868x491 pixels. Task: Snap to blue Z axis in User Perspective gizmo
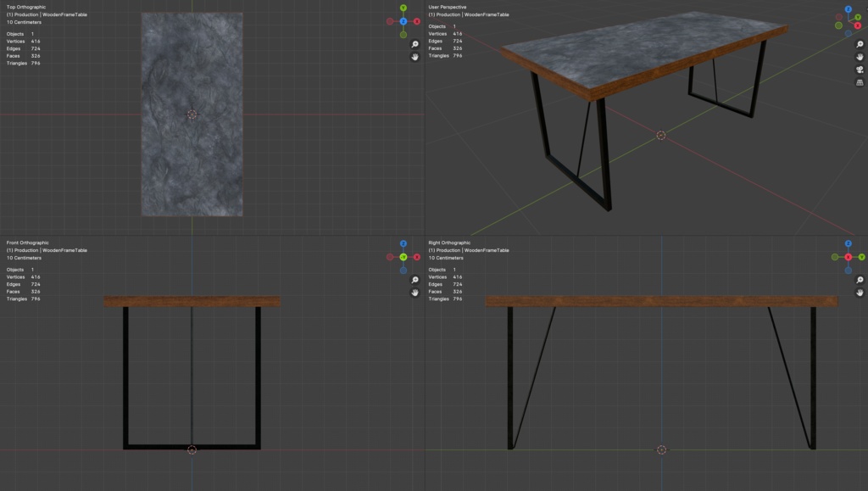pos(848,8)
